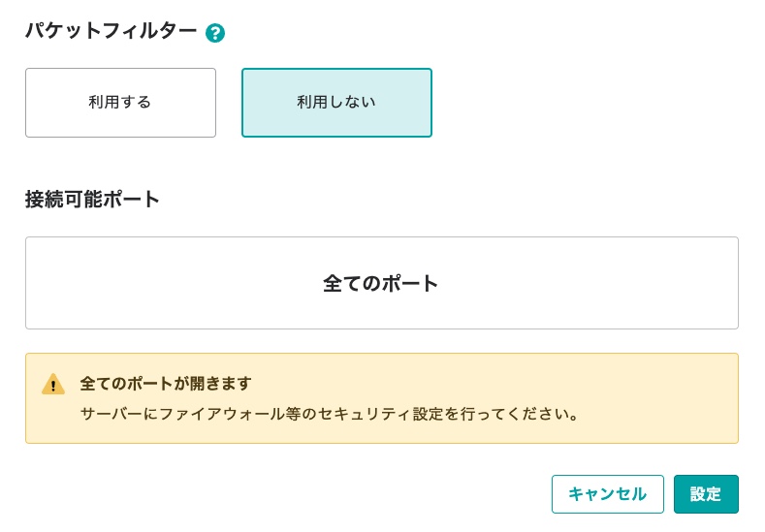Click the teal circled question mark
This screenshot has width=765, height=532.
tap(215, 33)
